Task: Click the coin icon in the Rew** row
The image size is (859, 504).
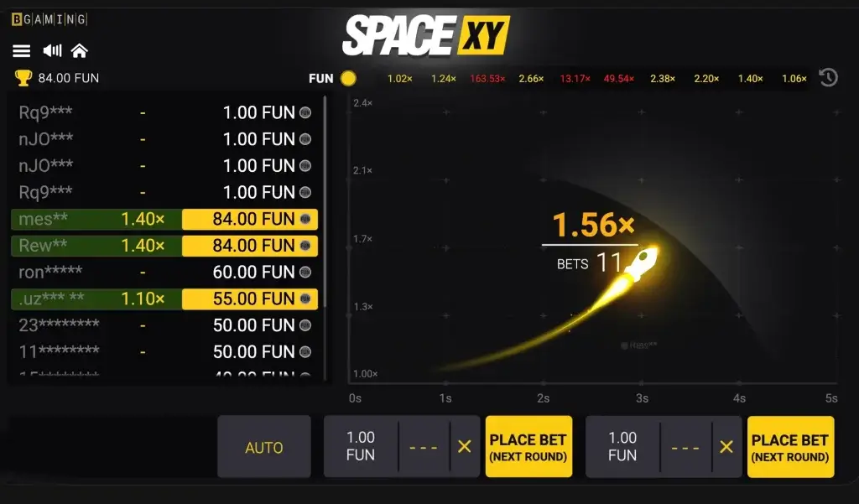Action: [x=305, y=246]
